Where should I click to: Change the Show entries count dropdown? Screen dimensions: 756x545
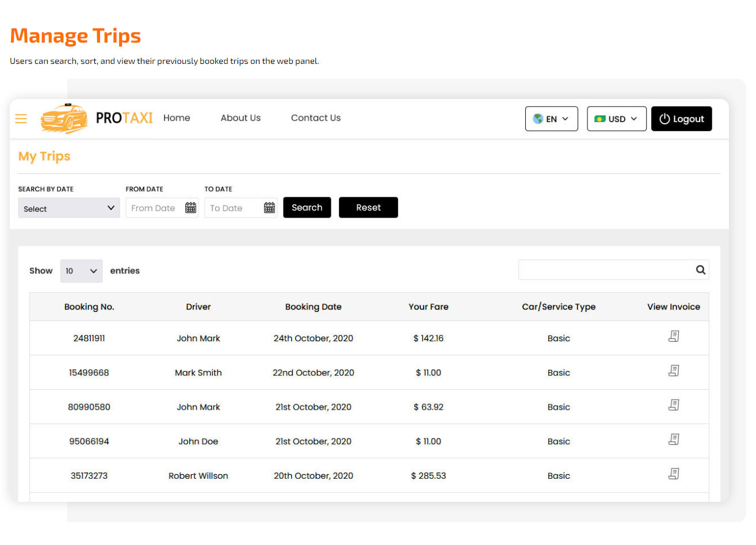pyautogui.click(x=81, y=270)
